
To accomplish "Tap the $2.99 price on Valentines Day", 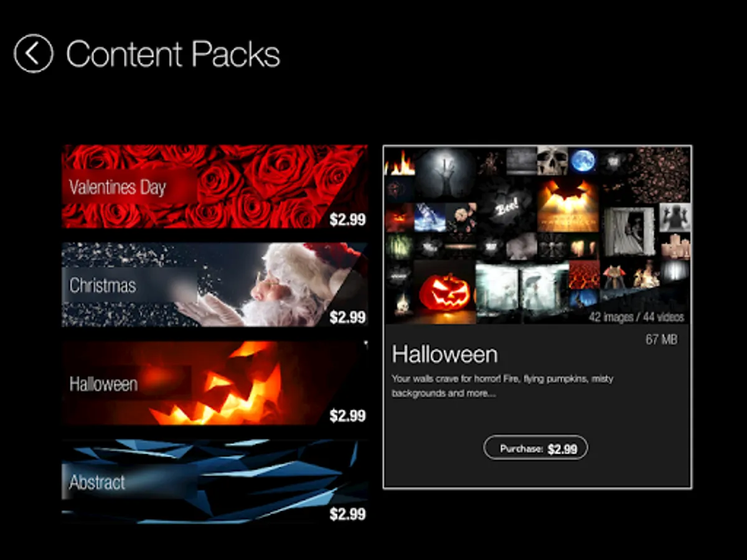I will click(347, 219).
